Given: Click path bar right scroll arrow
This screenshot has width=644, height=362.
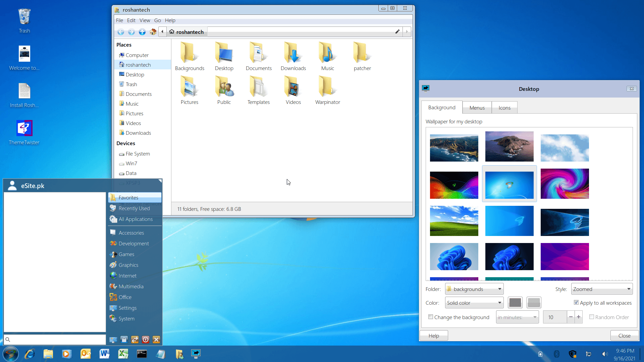Looking at the screenshot, I should tap(407, 32).
